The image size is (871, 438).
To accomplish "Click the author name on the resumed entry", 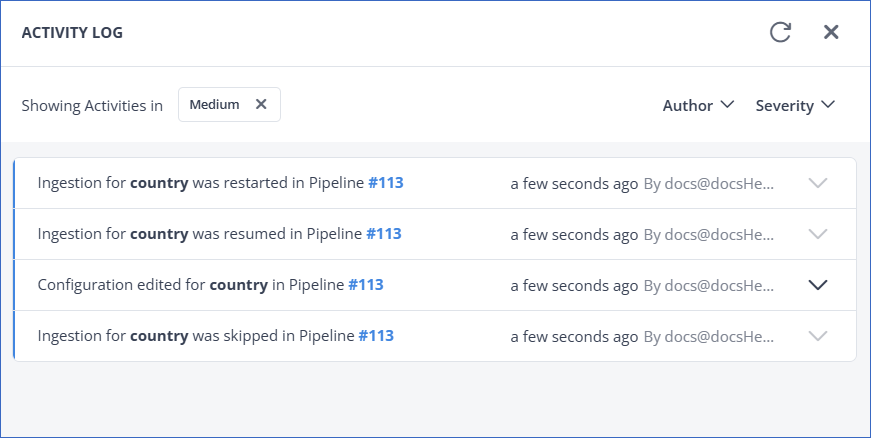I will [708, 234].
